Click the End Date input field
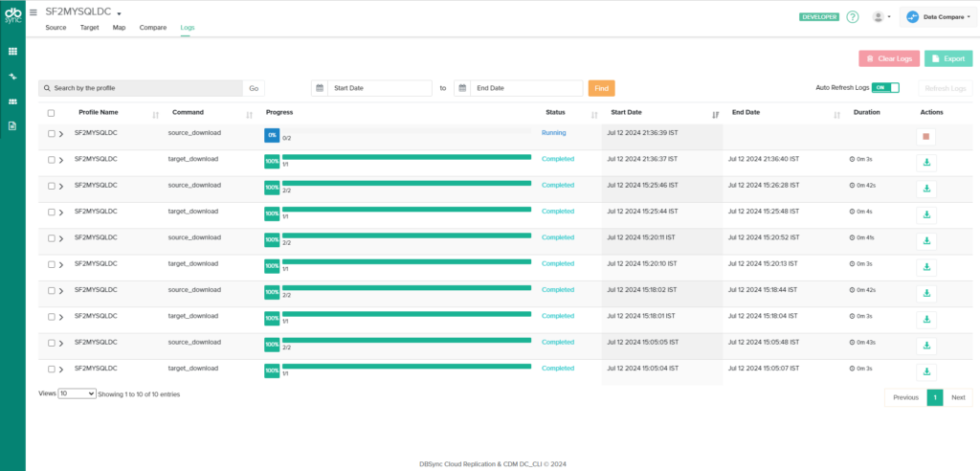Screen dimensions: 980x471 [x=526, y=88]
